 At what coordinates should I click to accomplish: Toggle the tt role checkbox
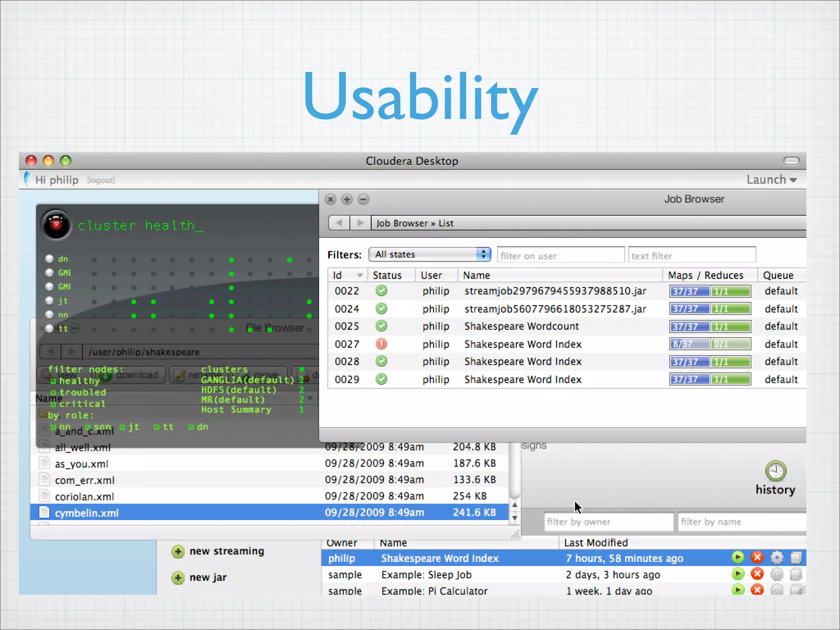click(x=157, y=427)
